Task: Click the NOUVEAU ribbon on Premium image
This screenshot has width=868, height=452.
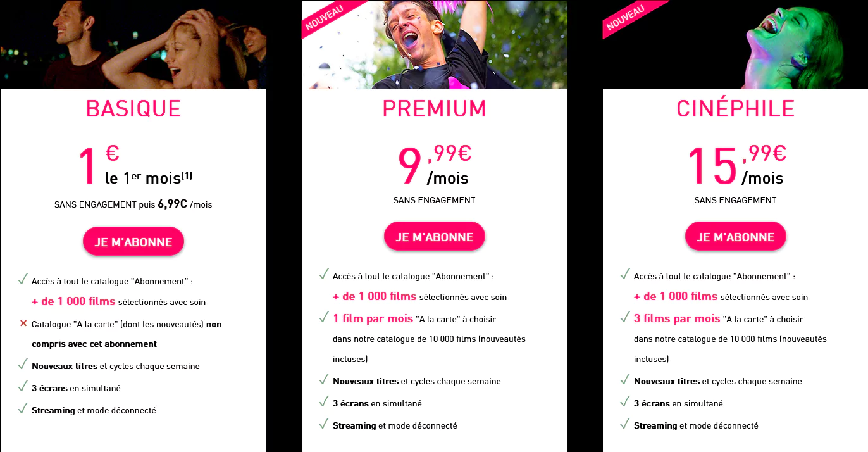Action: [x=324, y=18]
